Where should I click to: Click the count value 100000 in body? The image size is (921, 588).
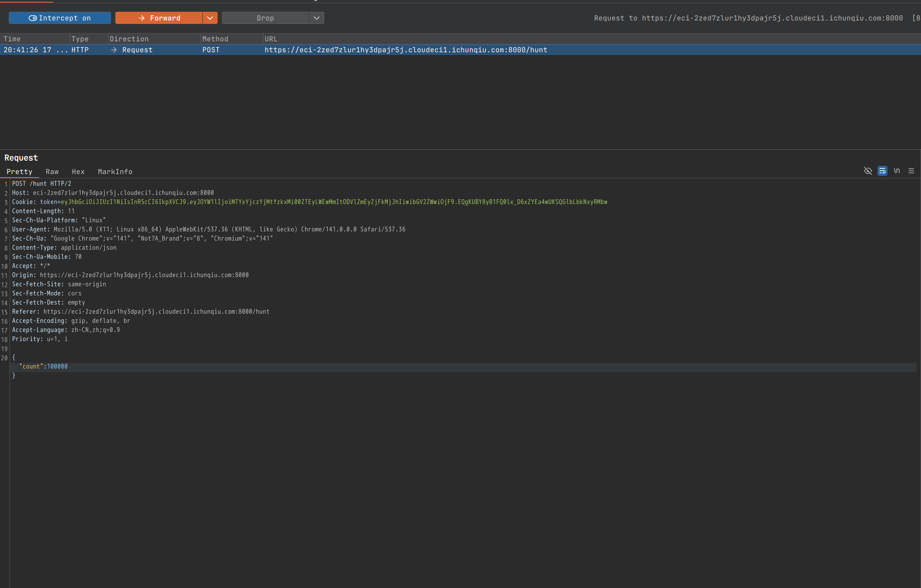57,366
